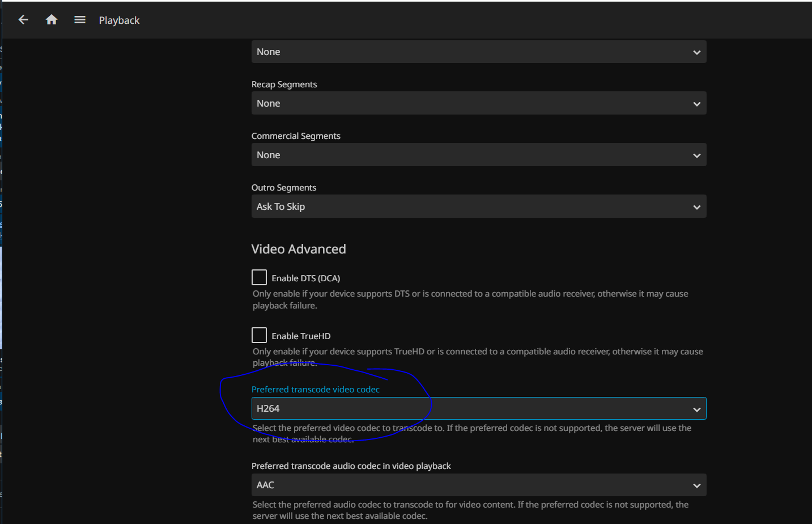The height and width of the screenshot is (524, 812).
Task: Click the chevron arrow on Recap Segments
Action: pyautogui.click(x=696, y=104)
